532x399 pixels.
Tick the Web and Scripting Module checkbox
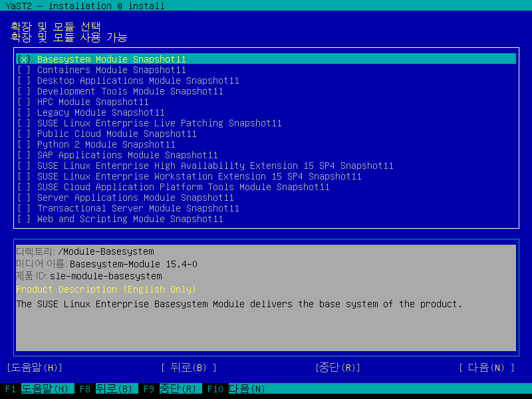tap(25, 219)
